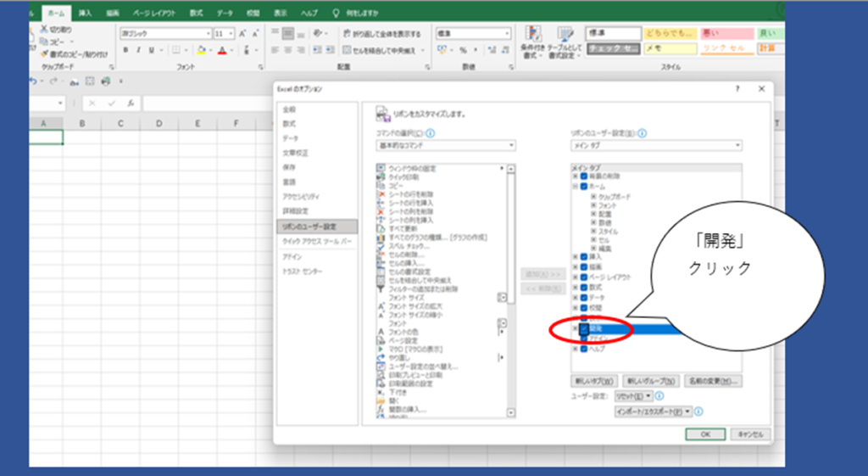The image size is (868, 476).
Task: Click the increase font size icon
Action: point(242,34)
